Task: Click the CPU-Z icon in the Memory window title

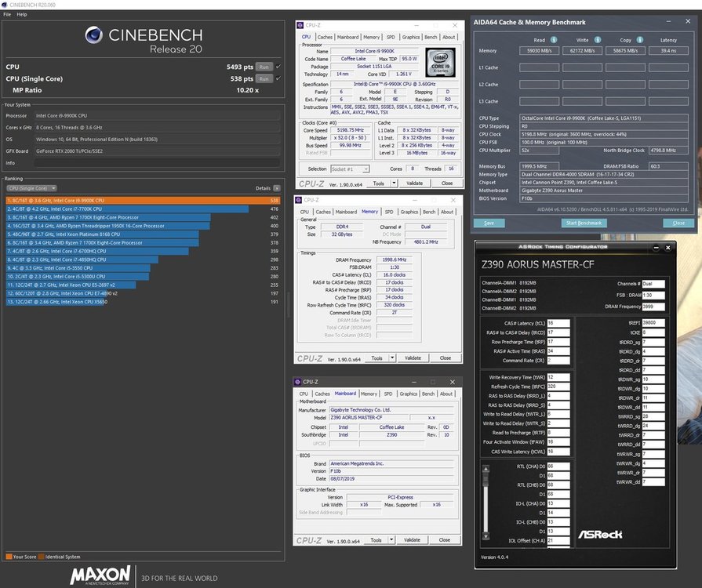Action: pos(299,200)
